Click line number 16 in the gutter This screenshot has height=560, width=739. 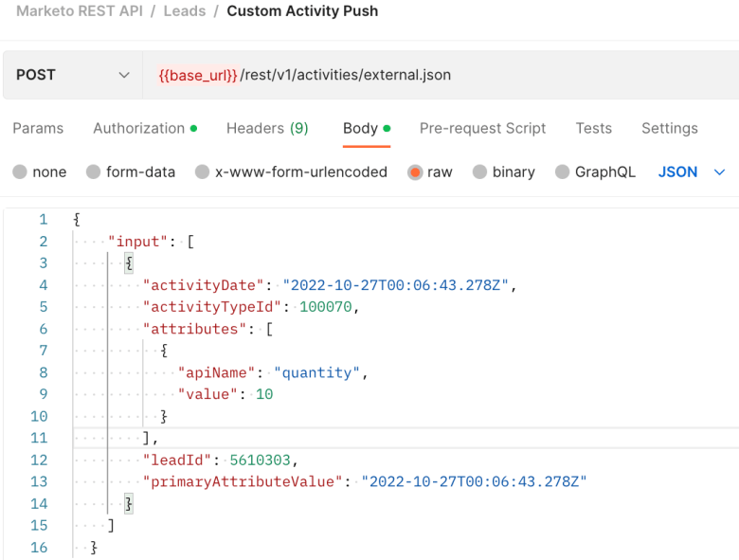tap(39, 548)
